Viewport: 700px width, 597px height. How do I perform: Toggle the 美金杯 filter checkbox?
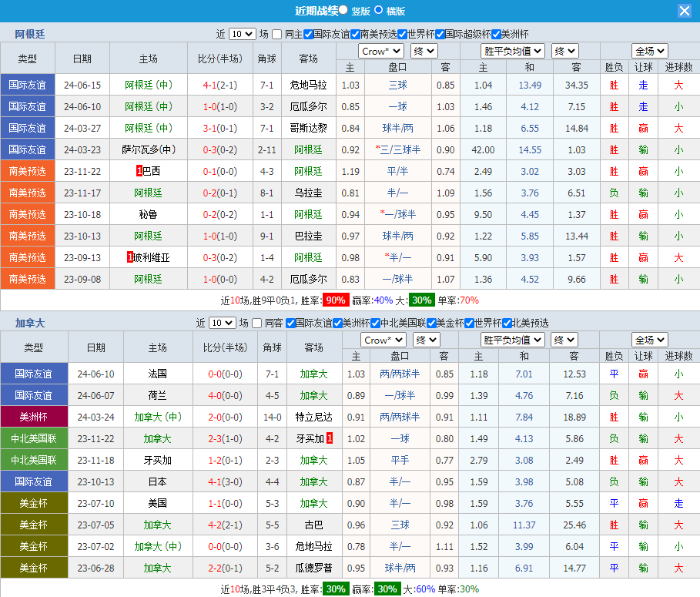pos(430,323)
